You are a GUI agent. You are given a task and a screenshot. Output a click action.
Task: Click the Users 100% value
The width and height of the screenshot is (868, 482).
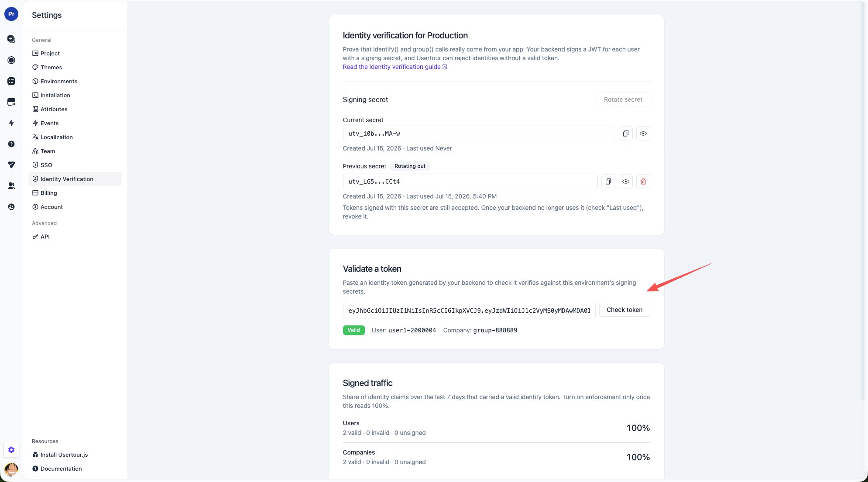tap(638, 428)
